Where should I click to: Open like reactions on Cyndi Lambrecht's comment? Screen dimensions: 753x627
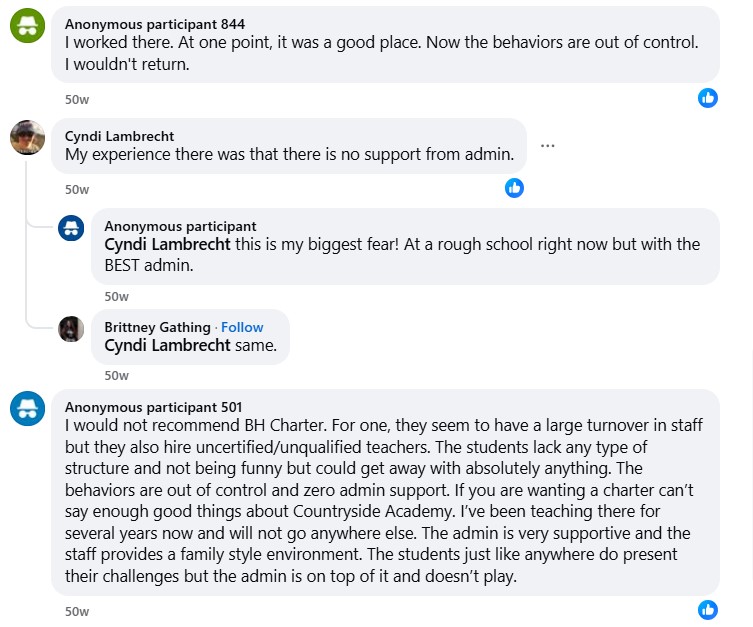coord(514,187)
